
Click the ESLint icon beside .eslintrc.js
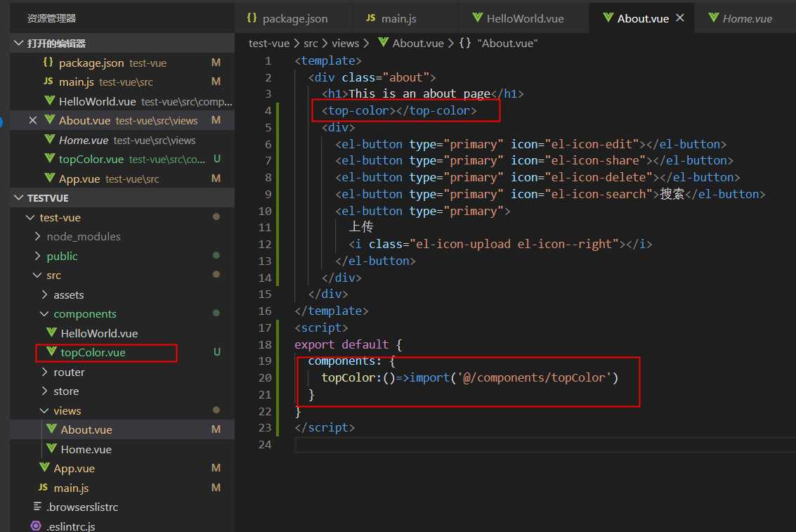pyautogui.click(x=36, y=526)
